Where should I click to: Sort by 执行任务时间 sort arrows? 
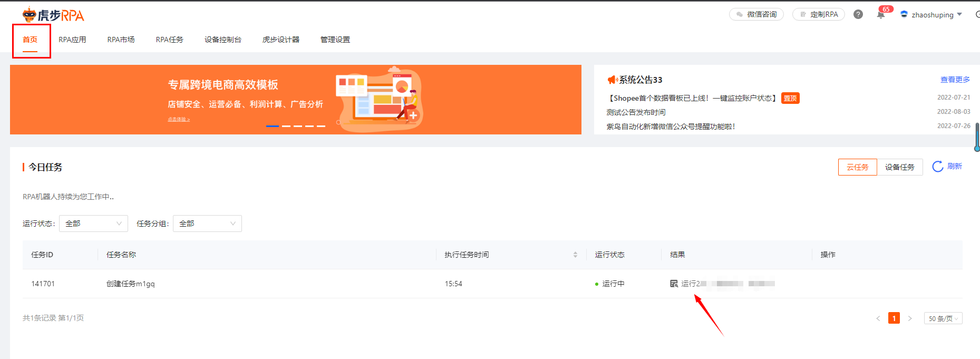(575, 255)
